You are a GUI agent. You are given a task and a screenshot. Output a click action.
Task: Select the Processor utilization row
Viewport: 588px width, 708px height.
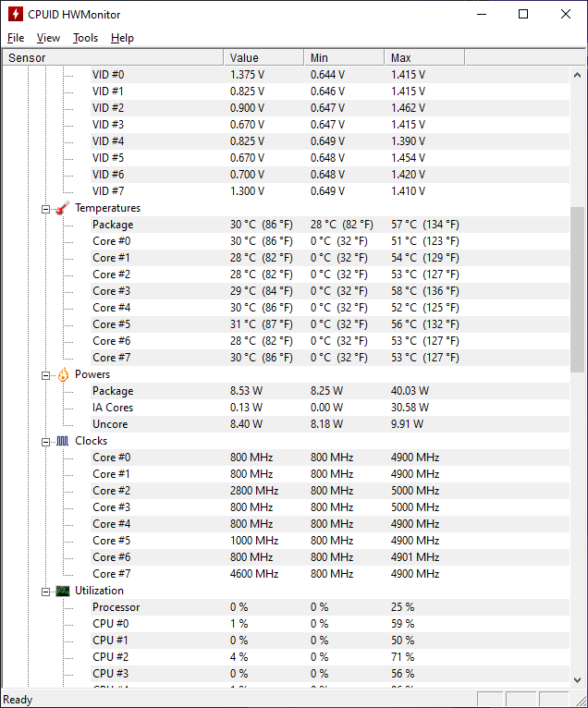coord(330,607)
